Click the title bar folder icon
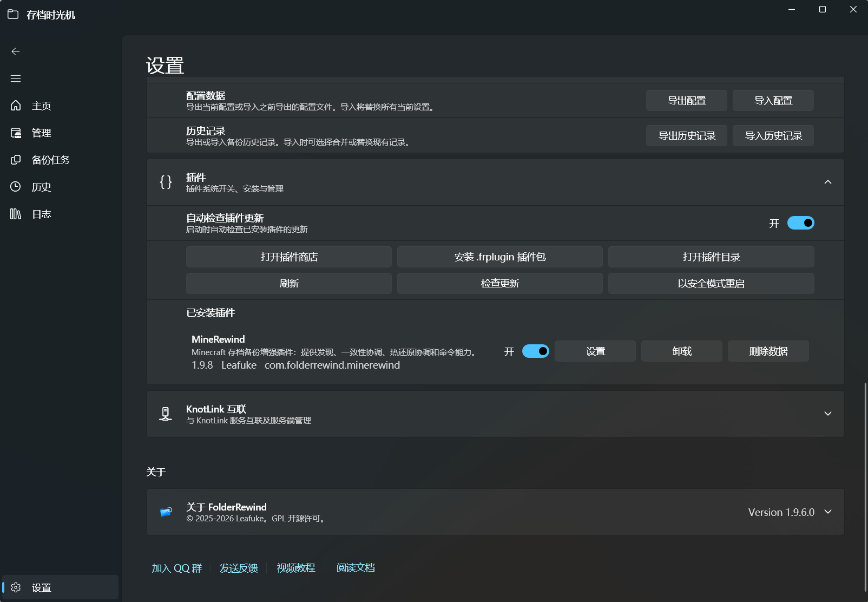The height and width of the screenshot is (602, 868). tap(13, 15)
